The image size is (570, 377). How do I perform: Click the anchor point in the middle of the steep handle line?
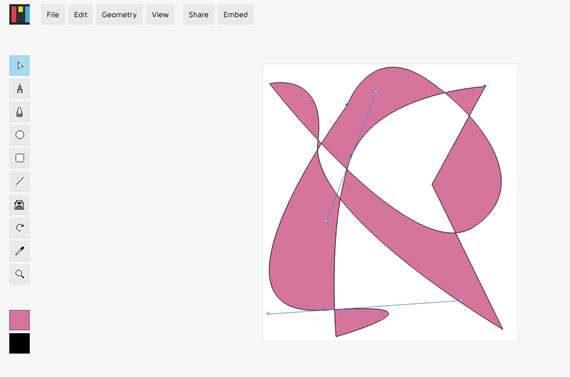[351, 156]
